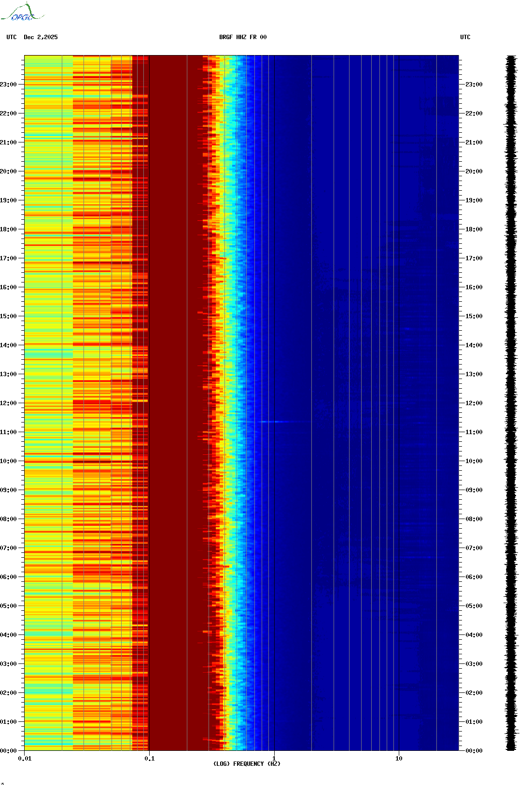Click the UTC label at top left
This screenshot has width=532, height=789.
click(x=12, y=37)
